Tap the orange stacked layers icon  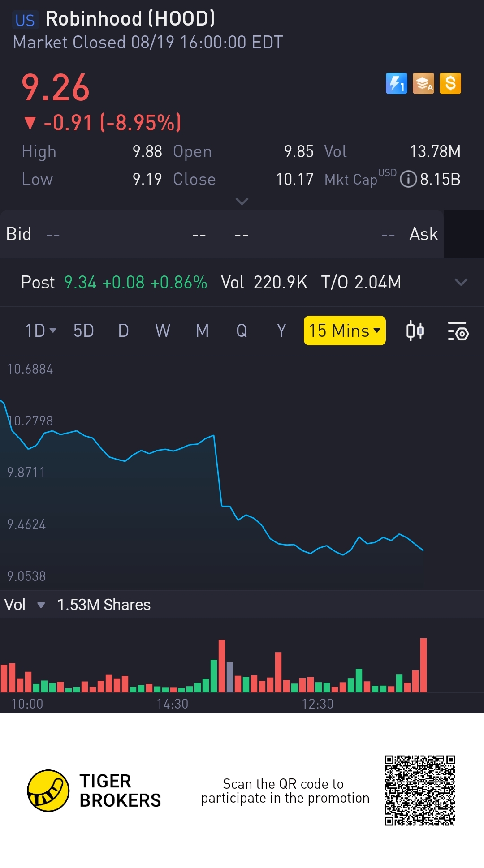click(x=423, y=83)
